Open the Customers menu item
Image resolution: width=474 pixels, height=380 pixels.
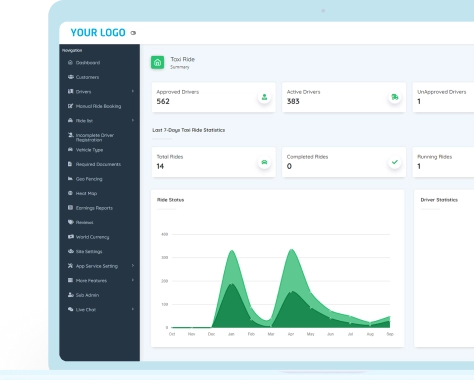point(87,77)
